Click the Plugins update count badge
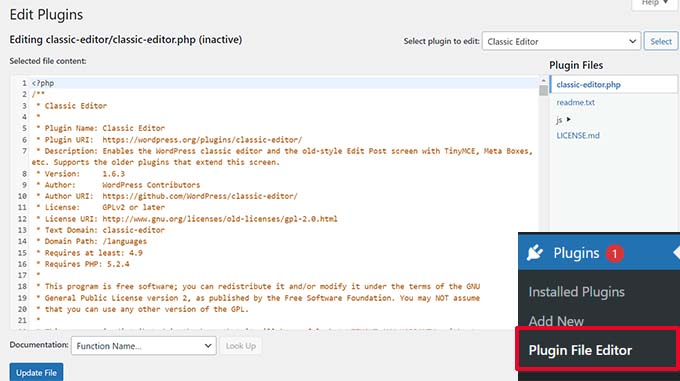This screenshot has height=381, width=680. (615, 253)
